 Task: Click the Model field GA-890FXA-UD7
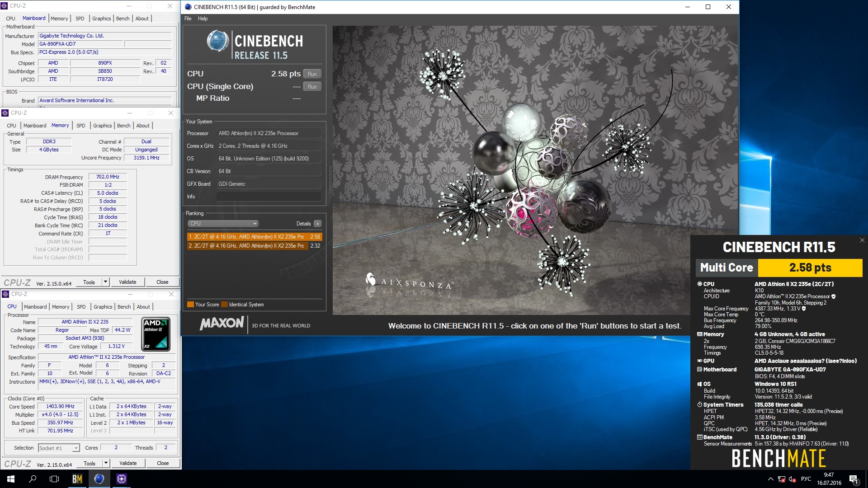click(x=80, y=44)
